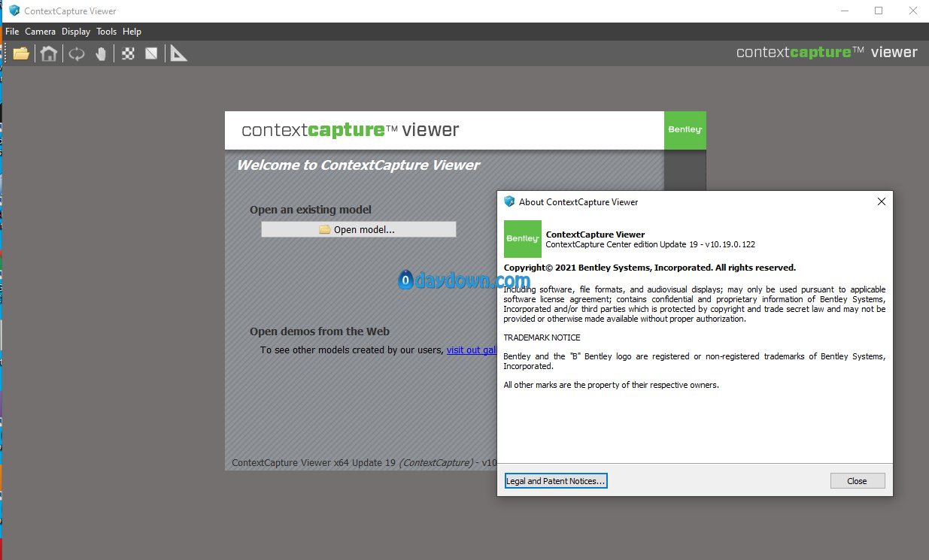This screenshot has height=560, width=929.
Task: Click the green Bentley logo on welcome banner
Action: (685, 130)
